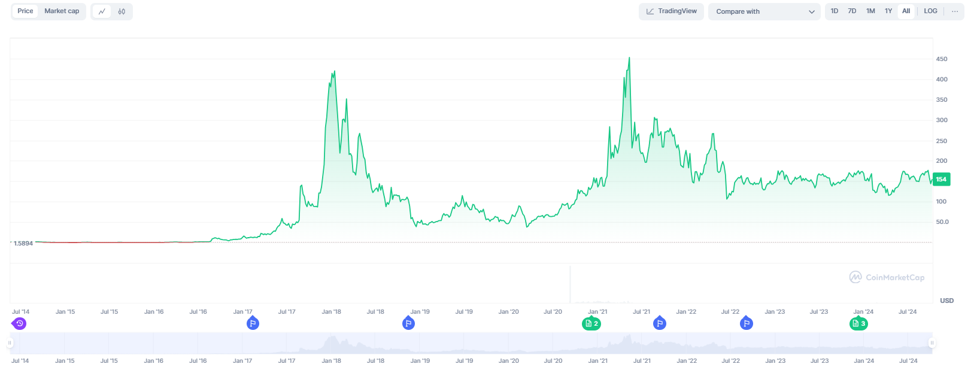Open the Compare with dropdown
Image resolution: width=980 pixels, height=379 pixels.
[764, 11]
